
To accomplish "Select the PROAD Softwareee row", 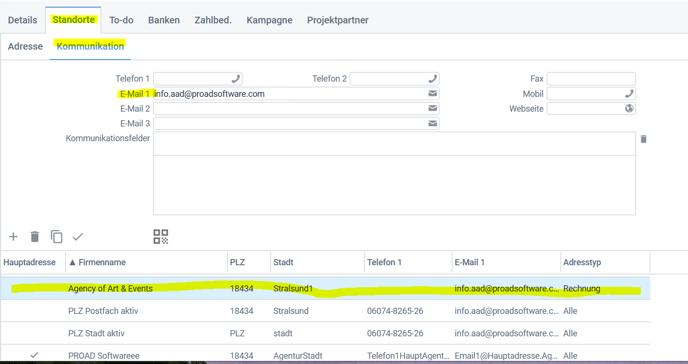I will click(325, 354).
